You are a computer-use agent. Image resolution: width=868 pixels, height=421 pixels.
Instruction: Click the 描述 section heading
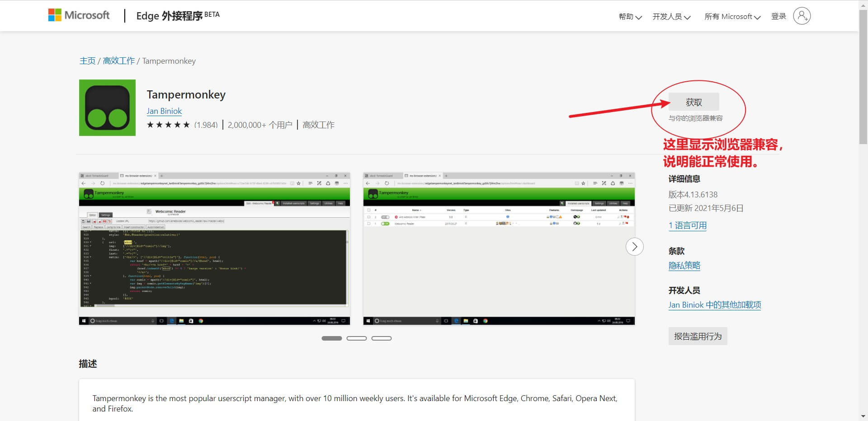[x=88, y=364]
